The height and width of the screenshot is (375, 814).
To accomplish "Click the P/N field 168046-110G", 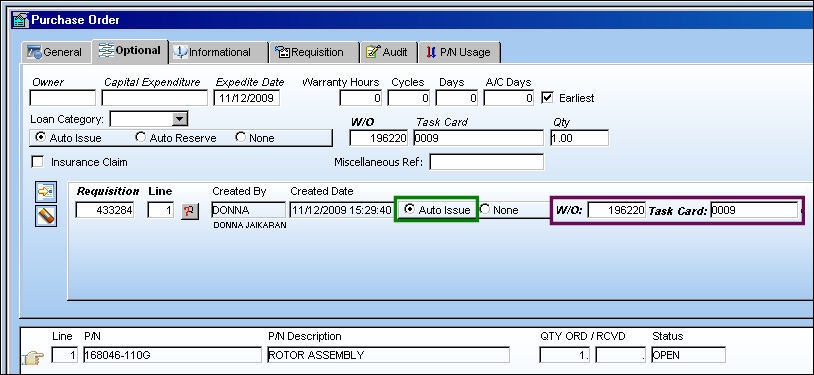I will pyautogui.click(x=172, y=355).
